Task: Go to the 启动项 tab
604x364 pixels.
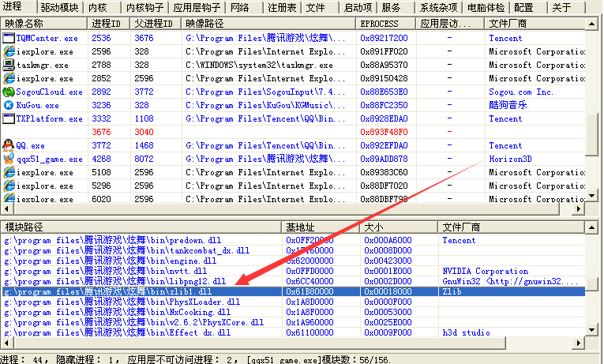Action: [x=358, y=7]
